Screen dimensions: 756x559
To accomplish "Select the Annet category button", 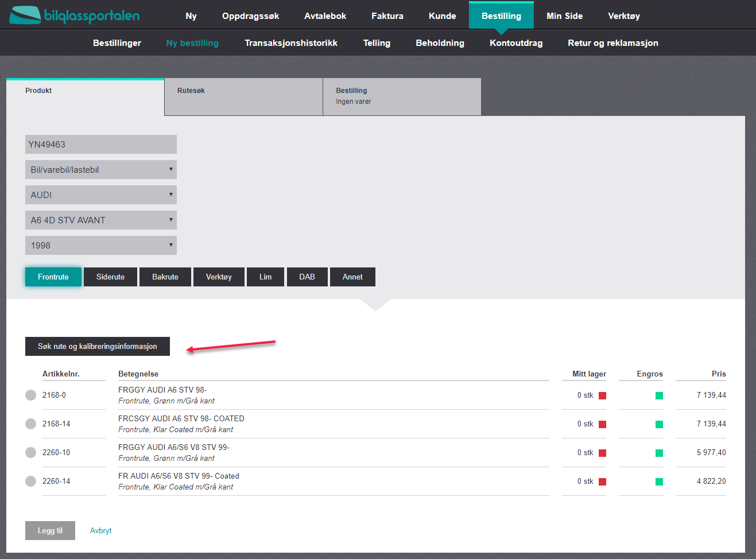I will [352, 277].
